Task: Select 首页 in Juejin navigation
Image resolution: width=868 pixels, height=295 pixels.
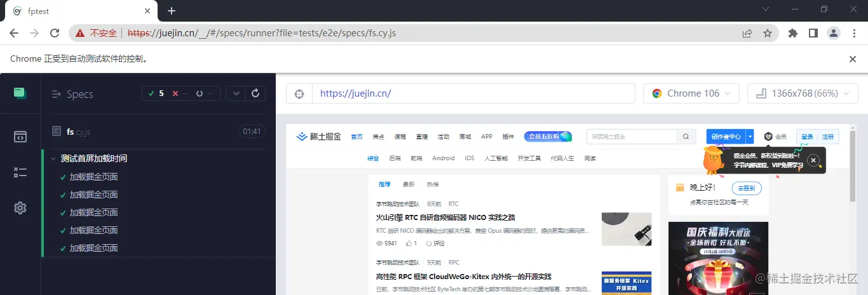Action: [356, 137]
